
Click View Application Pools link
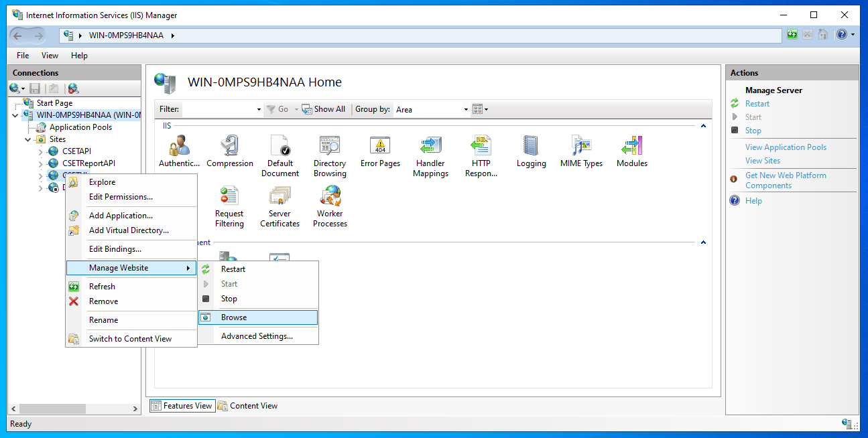pyautogui.click(x=786, y=147)
